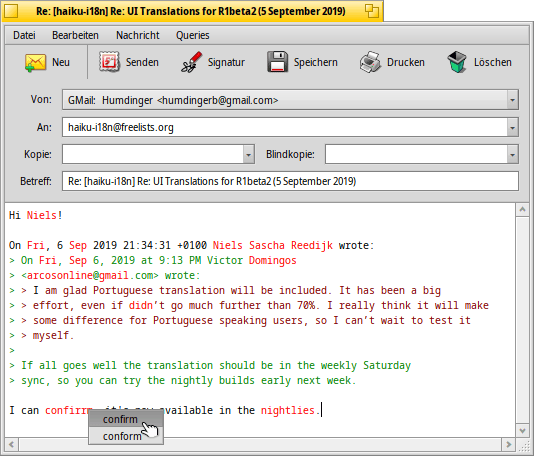
Task: Click the Kopie field label
Action: [x=38, y=154]
